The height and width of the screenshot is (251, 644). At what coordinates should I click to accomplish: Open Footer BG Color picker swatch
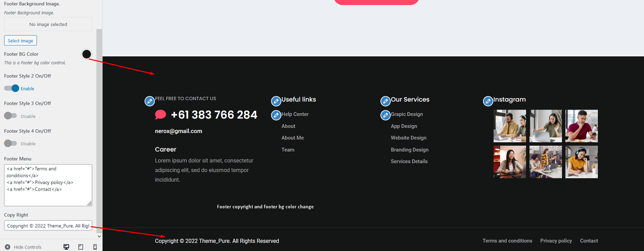87,54
